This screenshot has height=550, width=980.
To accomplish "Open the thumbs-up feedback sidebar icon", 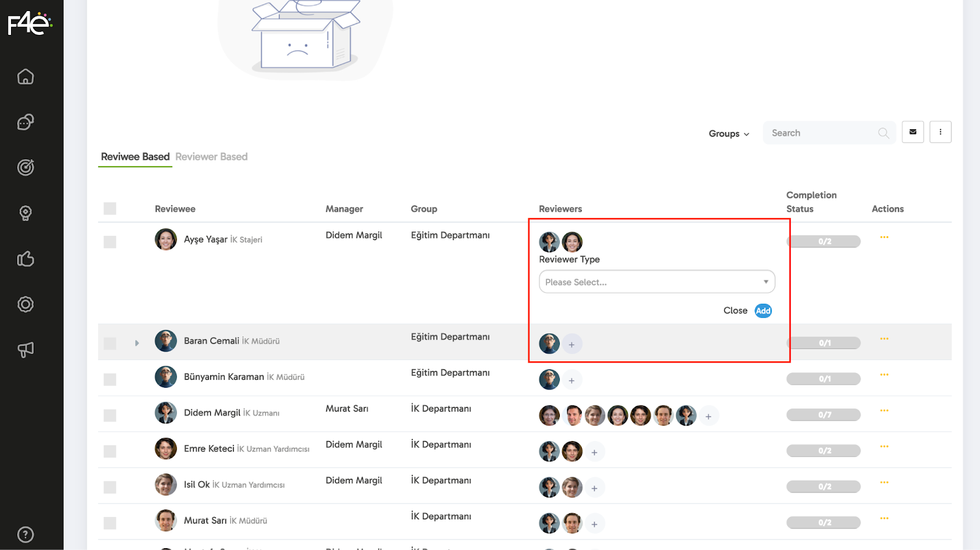I will pos(26,259).
